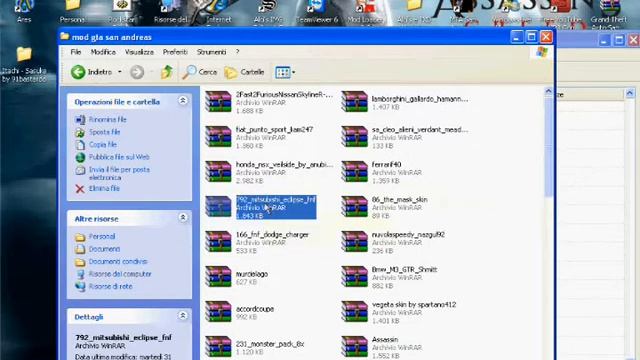The height and width of the screenshot is (360, 640).
Task: Open the Modifica menu
Action: 103,52
